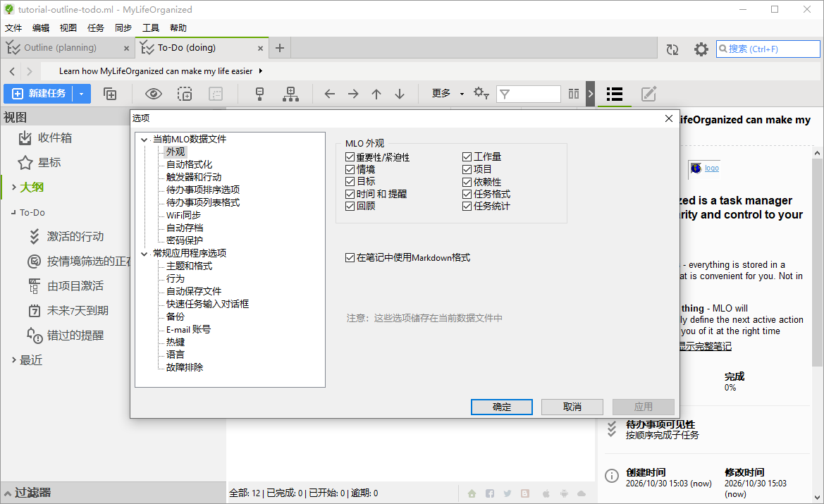Uncheck 依赖性 checkbox
Viewport: 824px width, 504px height.
(x=467, y=182)
